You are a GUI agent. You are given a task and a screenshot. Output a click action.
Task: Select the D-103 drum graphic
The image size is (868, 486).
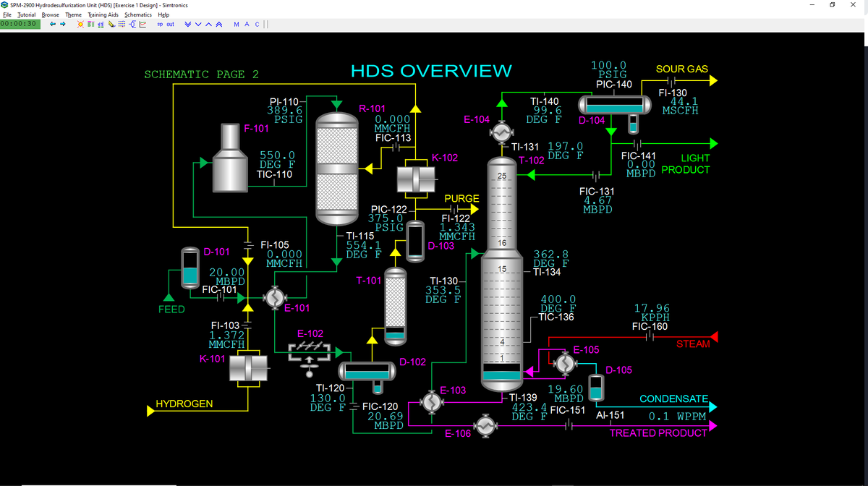(415, 241)
